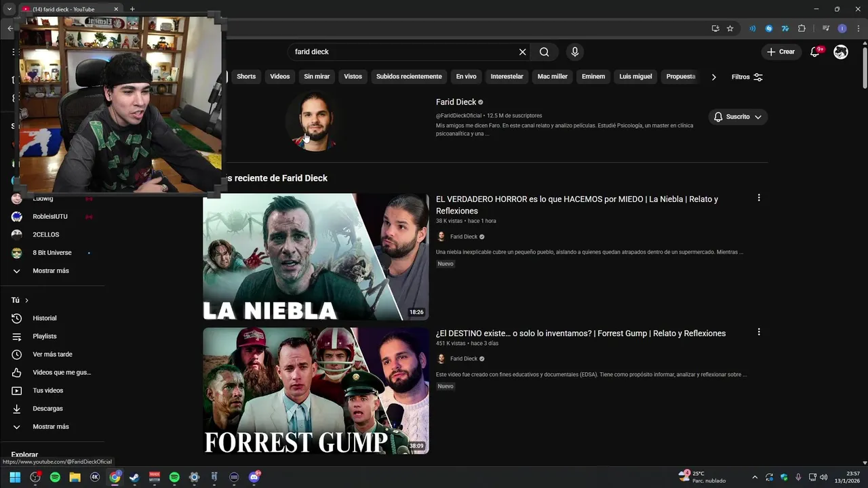868x488 pixels.
Task: Open File Explorer from the taskbar
Action: (75, 477)
